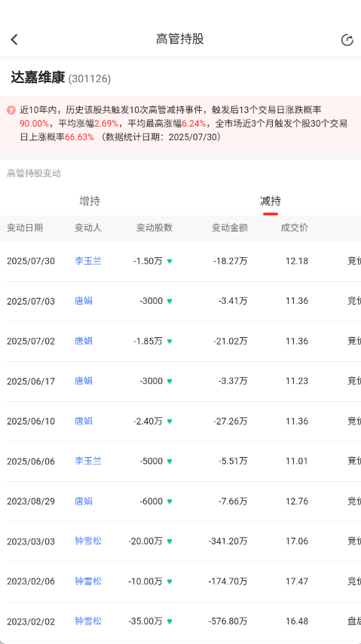Click the green down arrow beside -35.00万

pos(170,621)
